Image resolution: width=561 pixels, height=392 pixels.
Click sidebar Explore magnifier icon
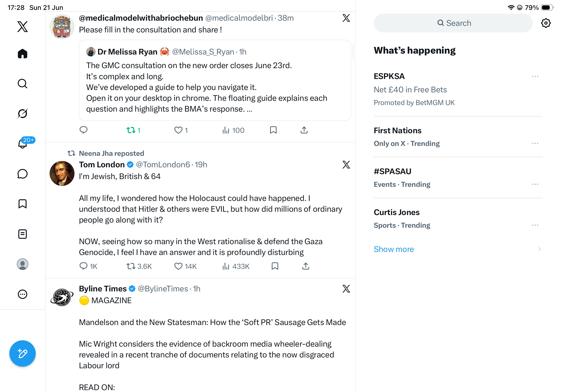(23, 84)
